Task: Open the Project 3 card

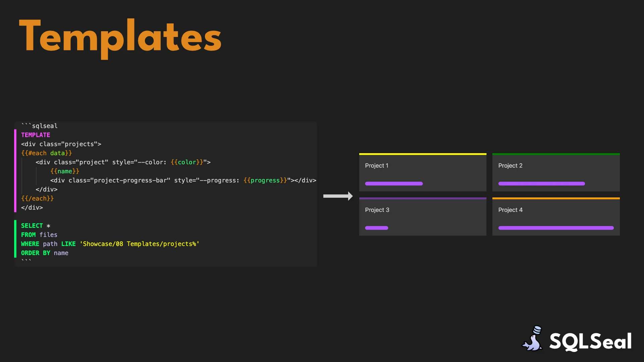Action: pyautogui.click(x=423, y=217)
